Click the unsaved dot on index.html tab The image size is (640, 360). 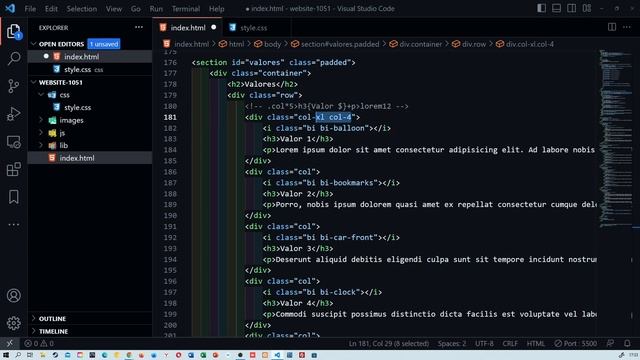coord(213,27)
